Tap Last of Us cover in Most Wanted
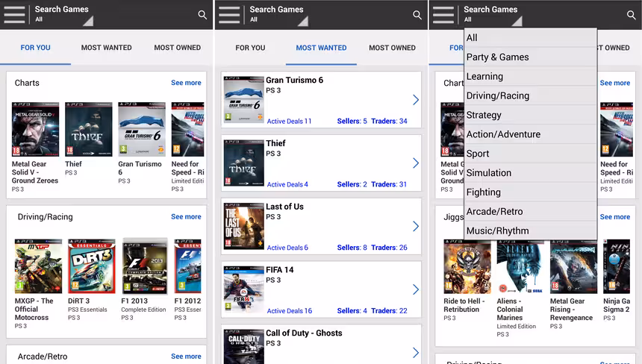 [243, 226]
